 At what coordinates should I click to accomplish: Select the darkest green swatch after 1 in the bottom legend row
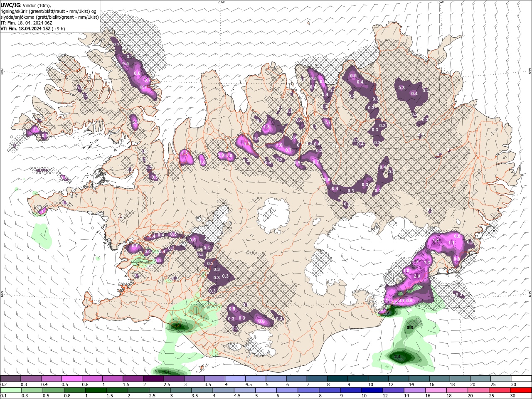coord(96,390)
